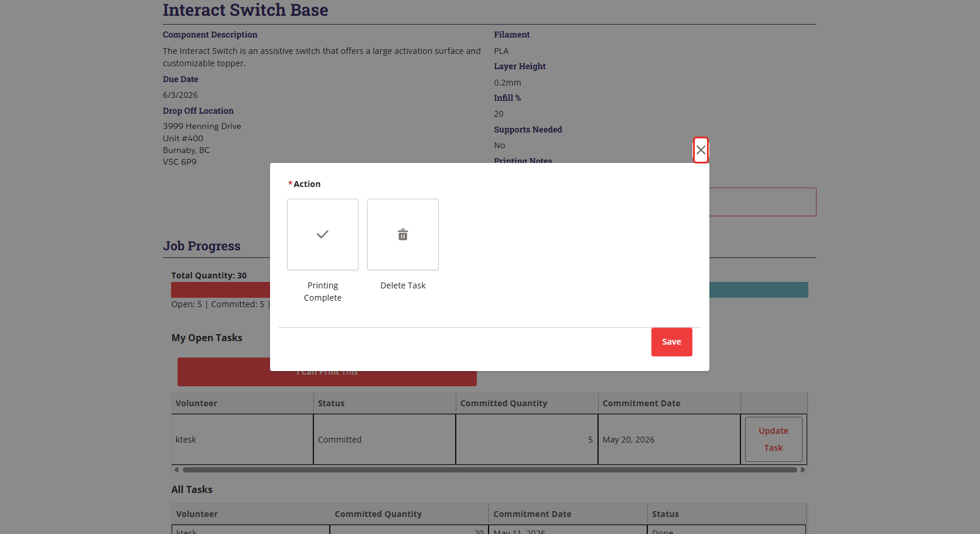980x534 pixels.
Task: Click the Update Task button for ktesk
Action: pos(773,439)
